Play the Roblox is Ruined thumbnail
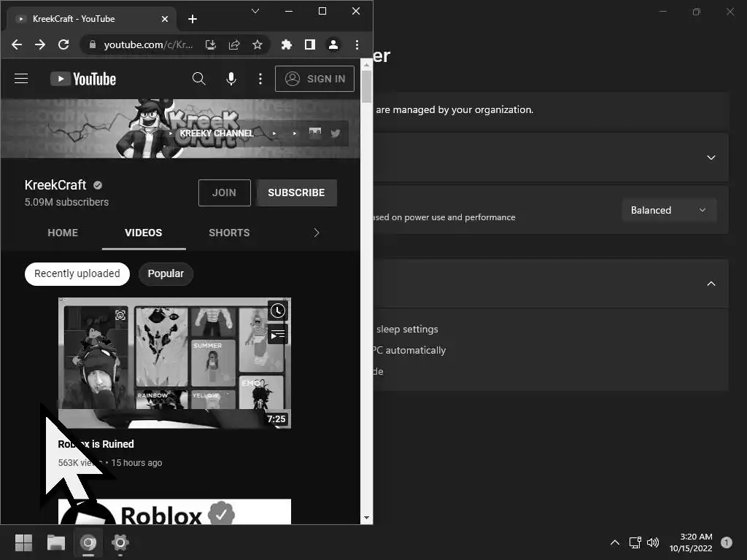This screenshot has height=560, width=747. [174, 363]
